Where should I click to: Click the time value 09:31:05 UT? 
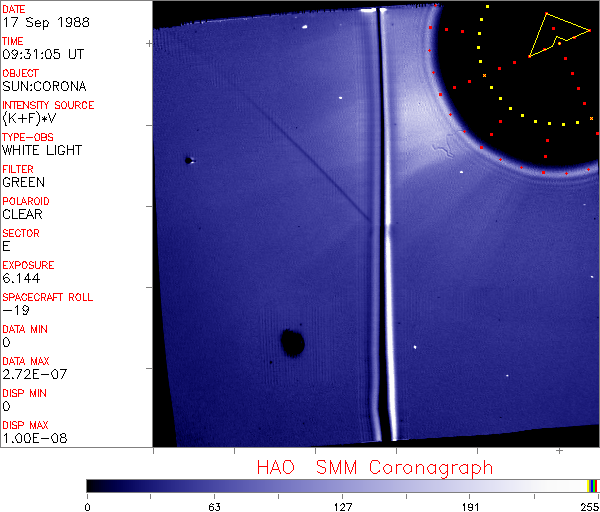click(42, 54)
